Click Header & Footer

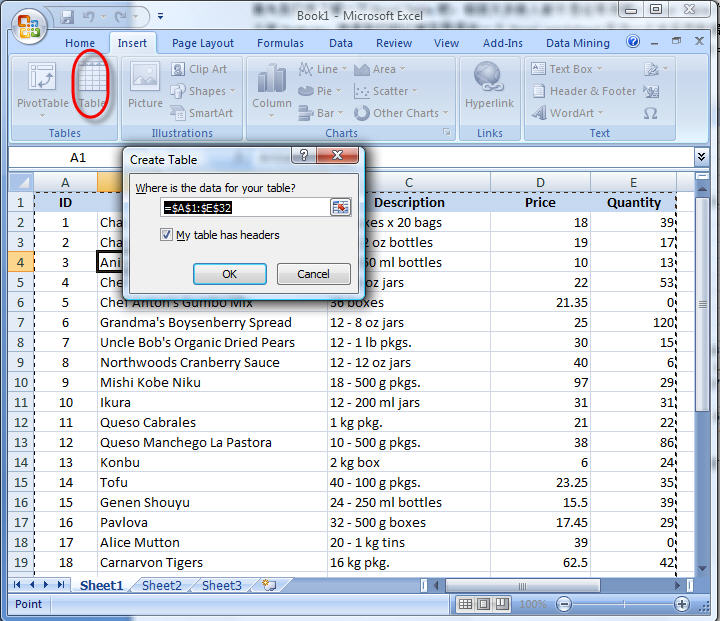click(584, 91)
